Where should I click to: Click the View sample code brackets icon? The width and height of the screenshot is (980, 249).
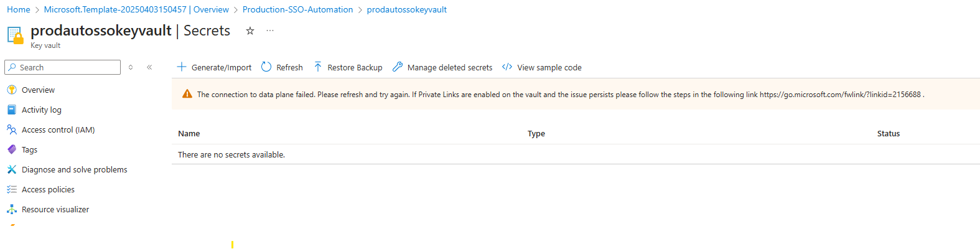(507, 67)
